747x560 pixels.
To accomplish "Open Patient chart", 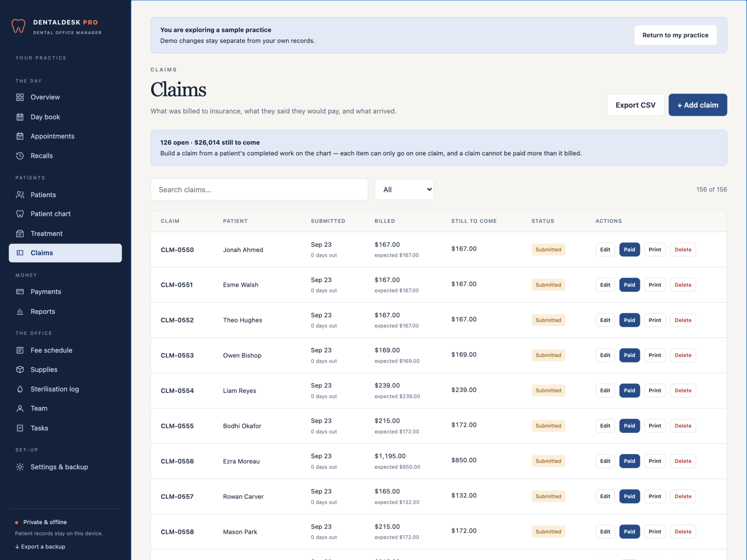I will click(x=65, y=214).
